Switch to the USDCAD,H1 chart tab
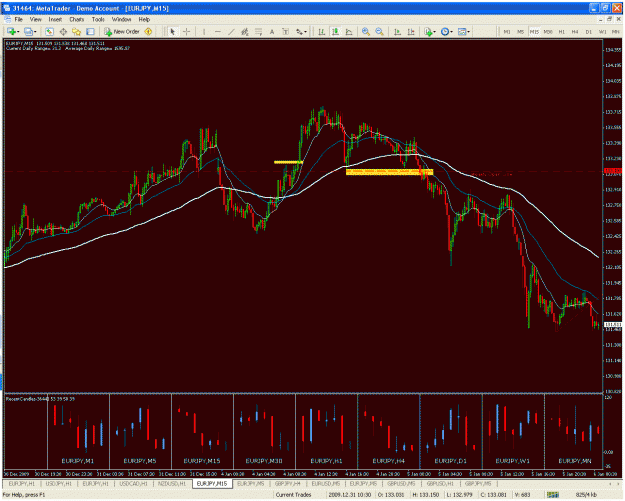Viewport: 625px width, 501px height. pos(134,483)
